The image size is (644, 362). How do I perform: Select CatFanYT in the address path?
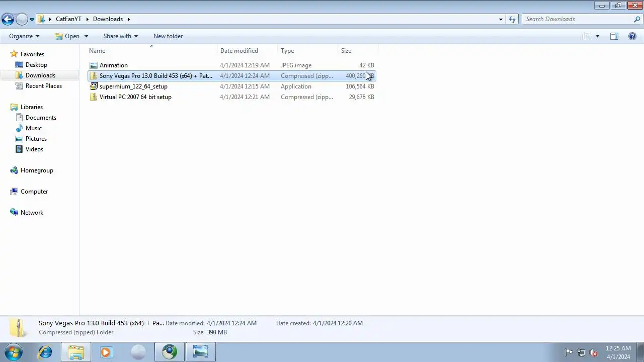point(68,19)
